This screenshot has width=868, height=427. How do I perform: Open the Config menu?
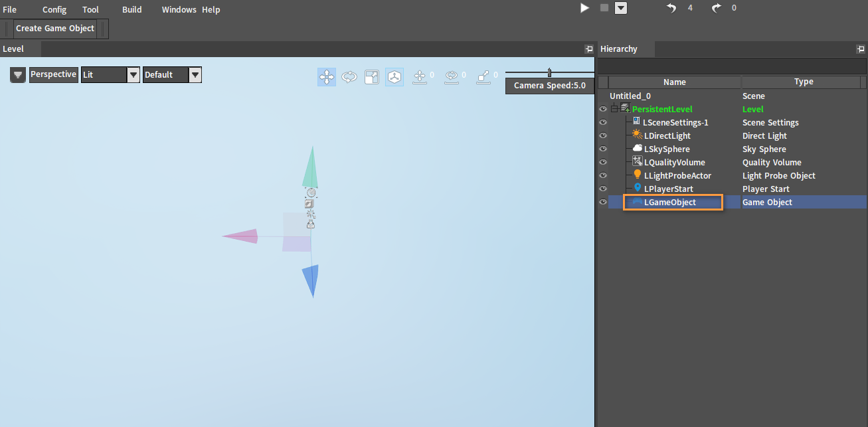(54, 10)
